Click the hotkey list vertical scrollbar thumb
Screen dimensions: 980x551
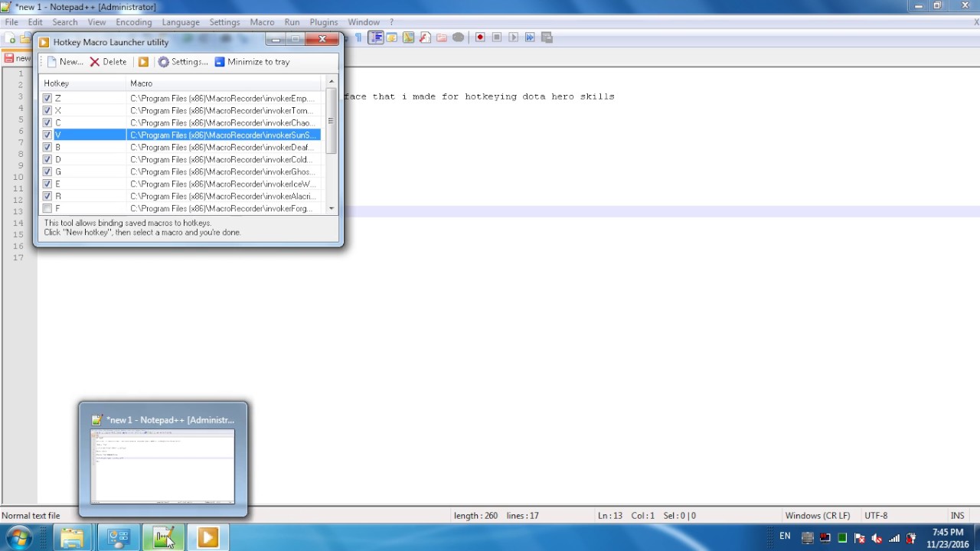point(332,121)
